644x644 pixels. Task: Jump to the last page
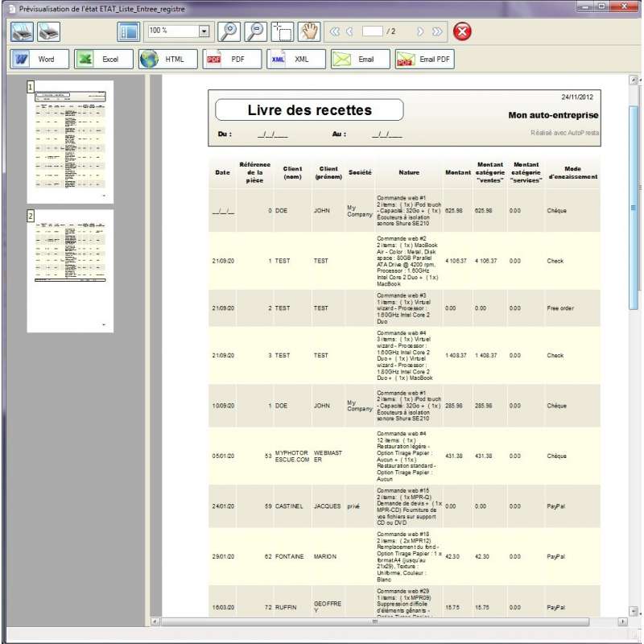[x=437, y=31]
